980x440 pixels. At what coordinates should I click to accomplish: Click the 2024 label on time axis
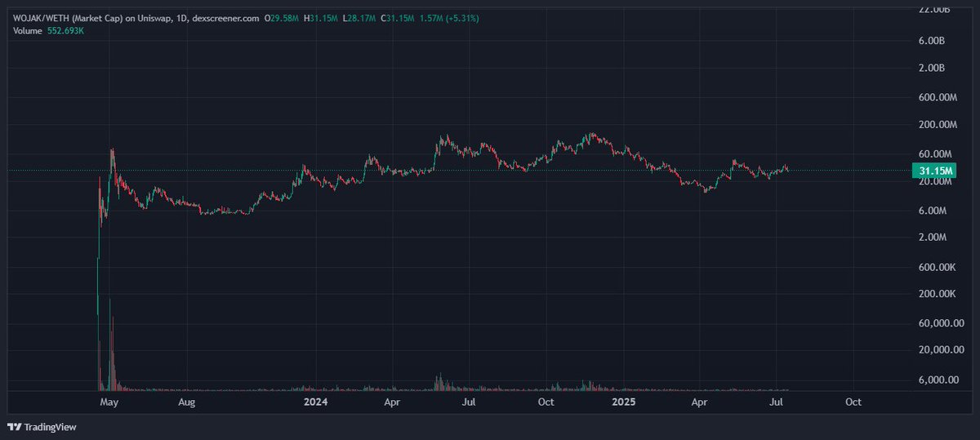(314, 402)
